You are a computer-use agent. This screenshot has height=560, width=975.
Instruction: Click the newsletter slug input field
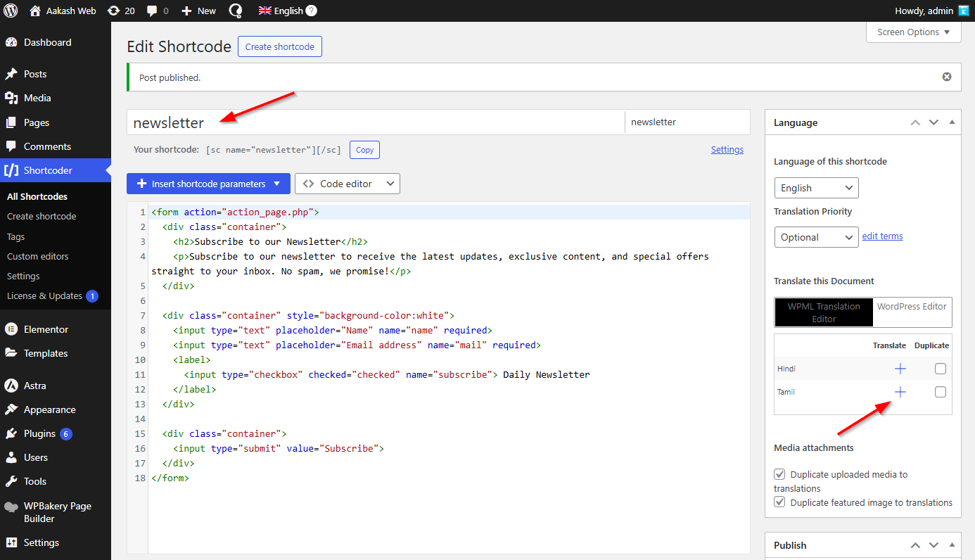coord(687,122)
